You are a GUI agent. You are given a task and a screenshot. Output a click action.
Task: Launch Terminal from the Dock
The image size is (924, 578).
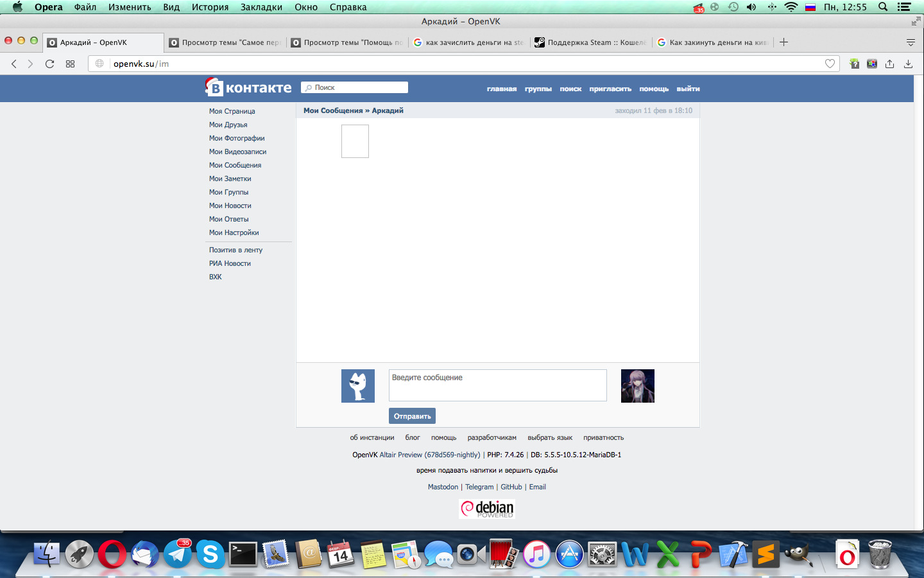click(243, 554)
